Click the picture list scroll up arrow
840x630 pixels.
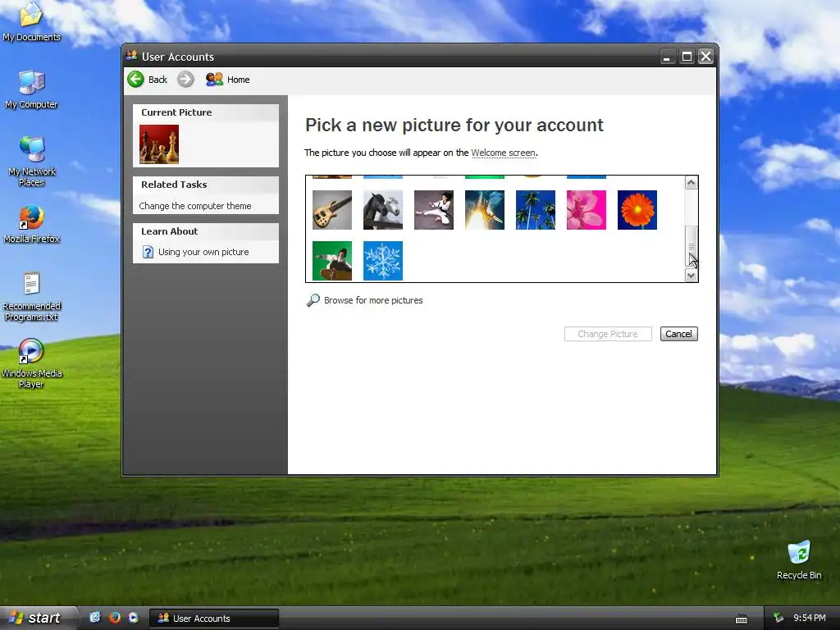pos(691,183)
